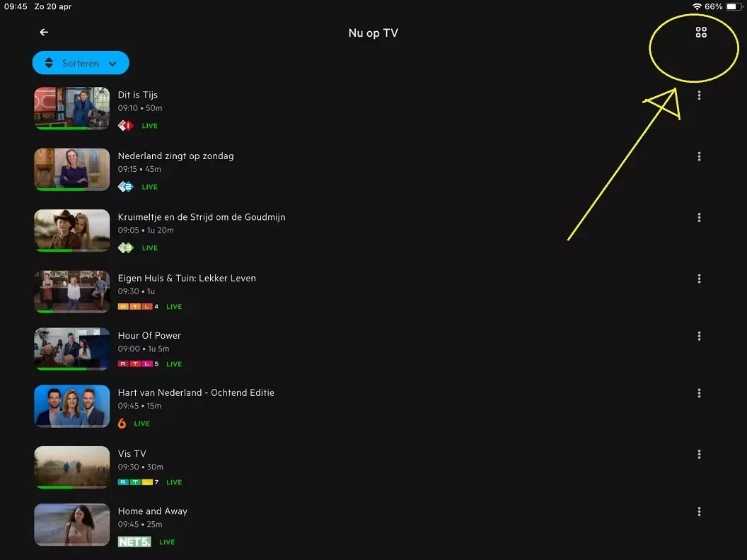The height and width of the screenshot is (560, 747).
Task: Click the sort arrows icon in Sorteren
Action: pos(49,63)
